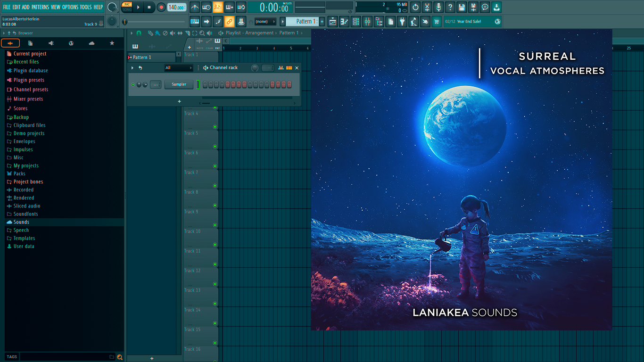Switch to the browser starred favorites tab

point(112,43)
